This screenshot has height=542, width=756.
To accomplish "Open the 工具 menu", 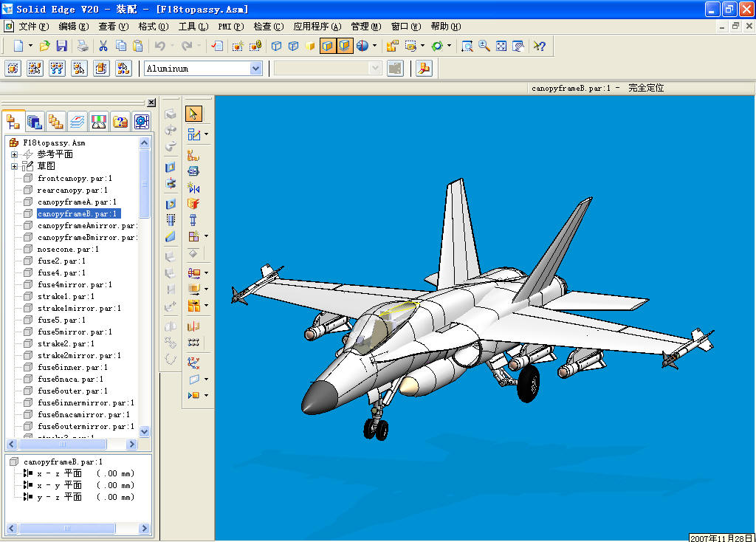I will pyautogui.click(x=193, y=27).
